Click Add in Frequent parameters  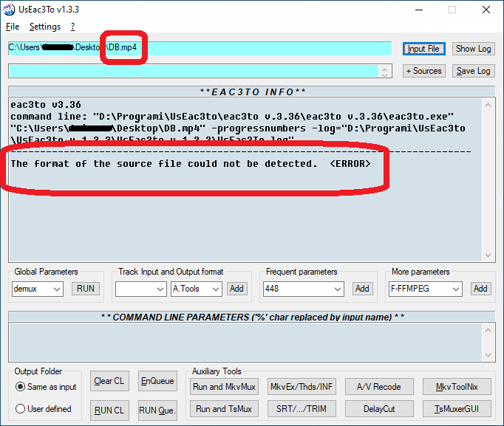pos(362,289)
